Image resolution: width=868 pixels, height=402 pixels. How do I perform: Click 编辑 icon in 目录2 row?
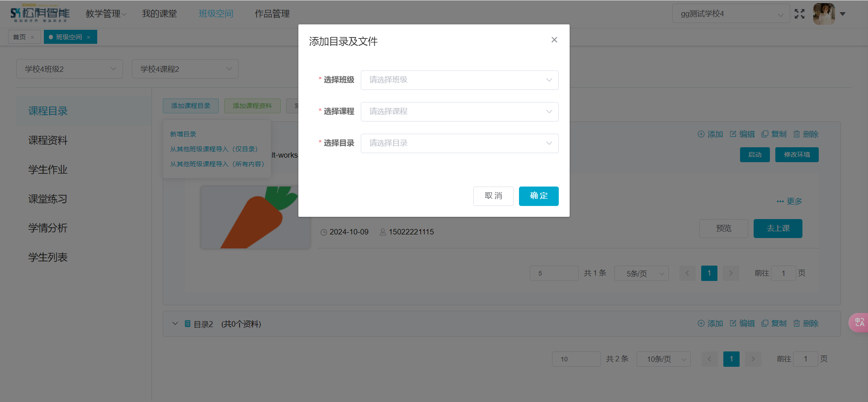tap(733, 323)
